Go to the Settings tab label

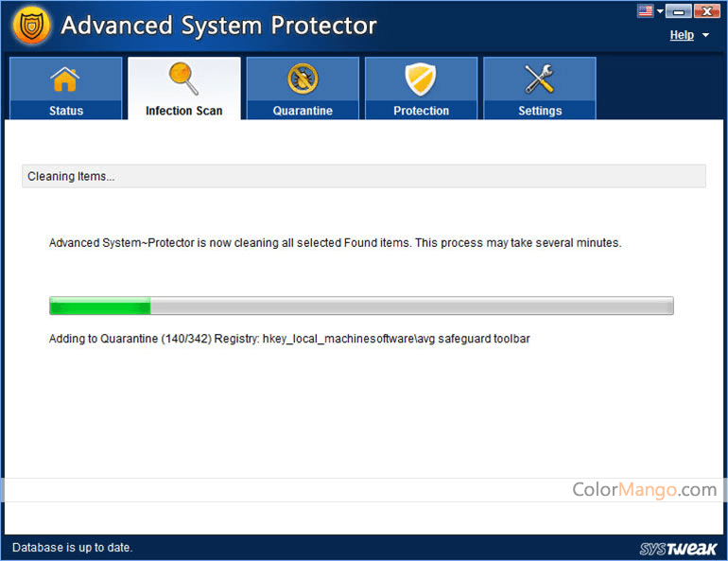point(540,111)
